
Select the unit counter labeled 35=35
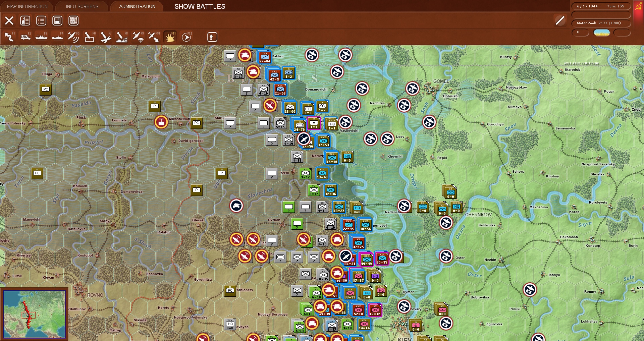click(382, 259)
